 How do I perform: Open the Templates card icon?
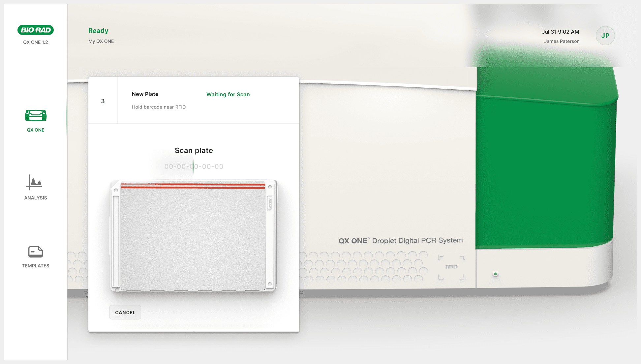click(36, 252)
